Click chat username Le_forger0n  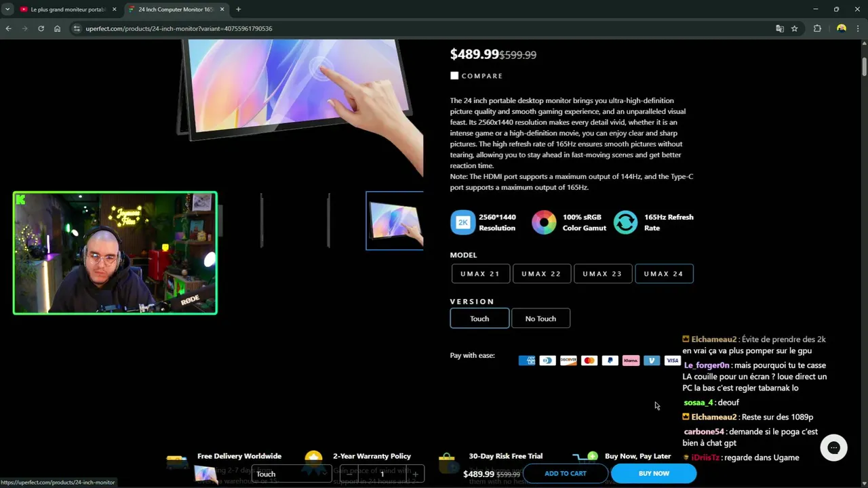point(707,365)
